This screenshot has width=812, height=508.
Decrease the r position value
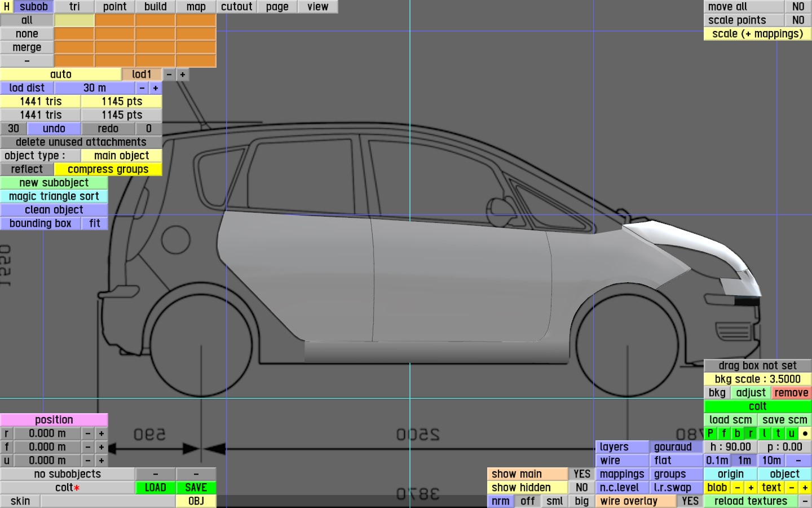[x=88, y=433]
